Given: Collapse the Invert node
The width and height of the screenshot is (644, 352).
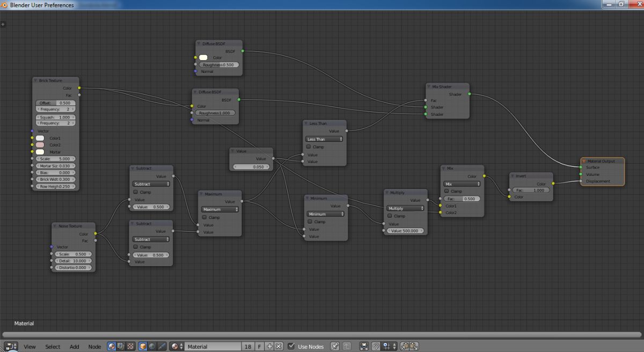Looking at the screenshot, I should coord(512,176).
